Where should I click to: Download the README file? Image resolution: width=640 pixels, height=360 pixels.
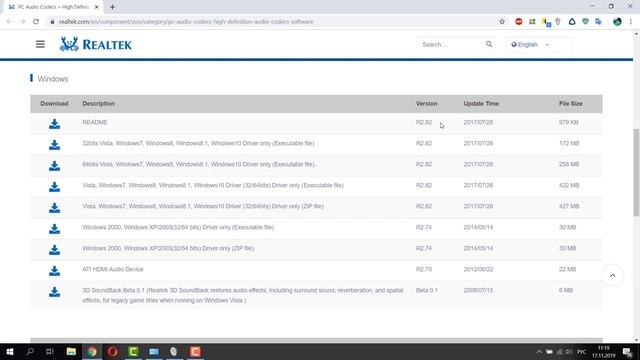coord(54,124)
